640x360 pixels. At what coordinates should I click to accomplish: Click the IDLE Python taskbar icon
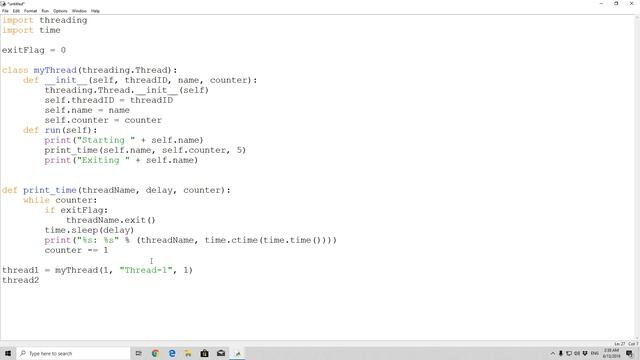coord(238,353)
